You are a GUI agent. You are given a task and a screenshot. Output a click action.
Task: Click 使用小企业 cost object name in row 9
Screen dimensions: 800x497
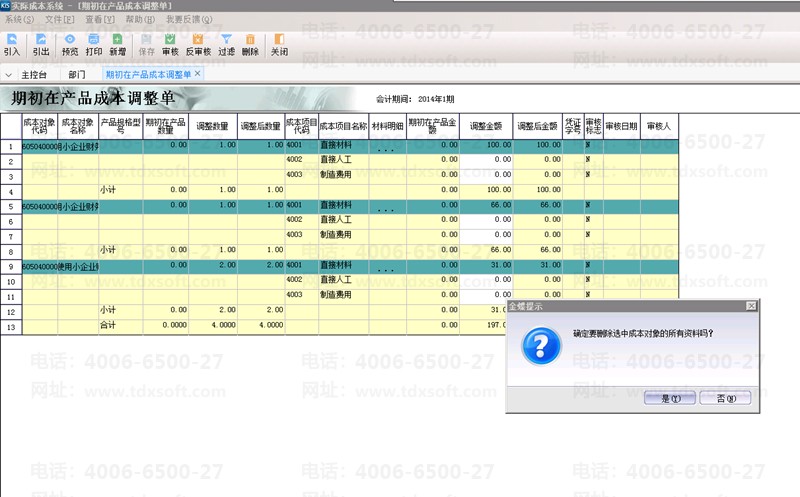(x=78, y=267)
